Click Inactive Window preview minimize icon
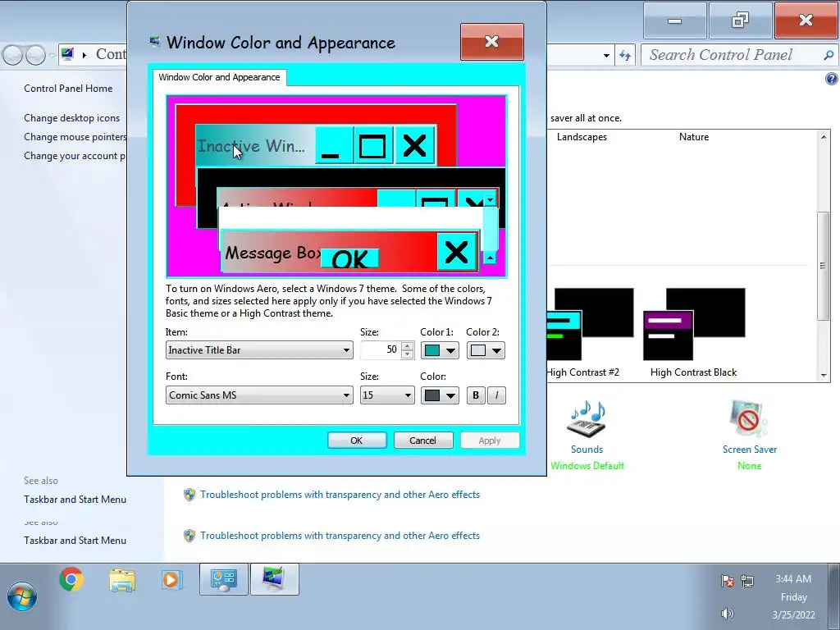 coord(333,145)
